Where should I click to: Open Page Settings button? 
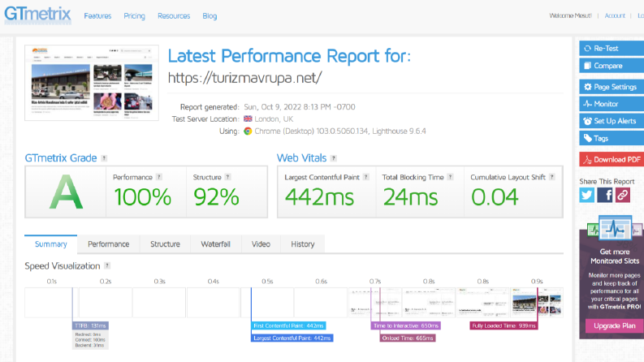612,87
